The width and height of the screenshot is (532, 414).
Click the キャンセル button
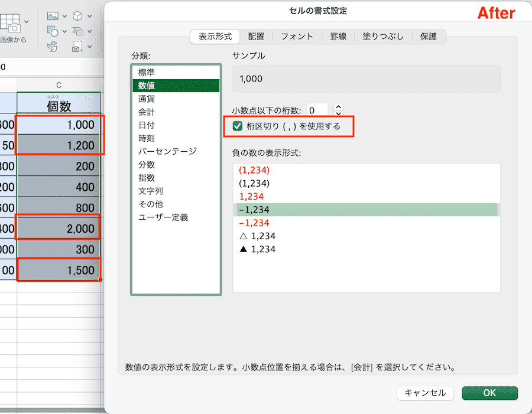click(x=425, y=393)
